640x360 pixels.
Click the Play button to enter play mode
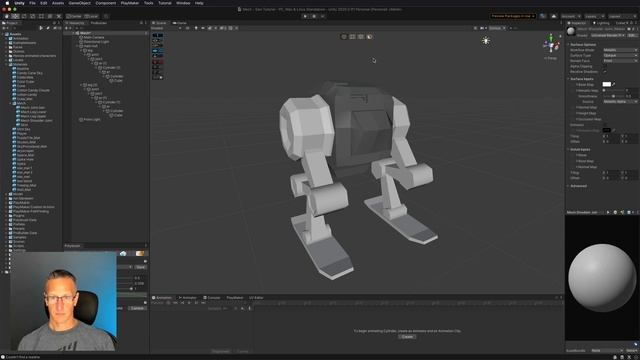tap(305, 16)
